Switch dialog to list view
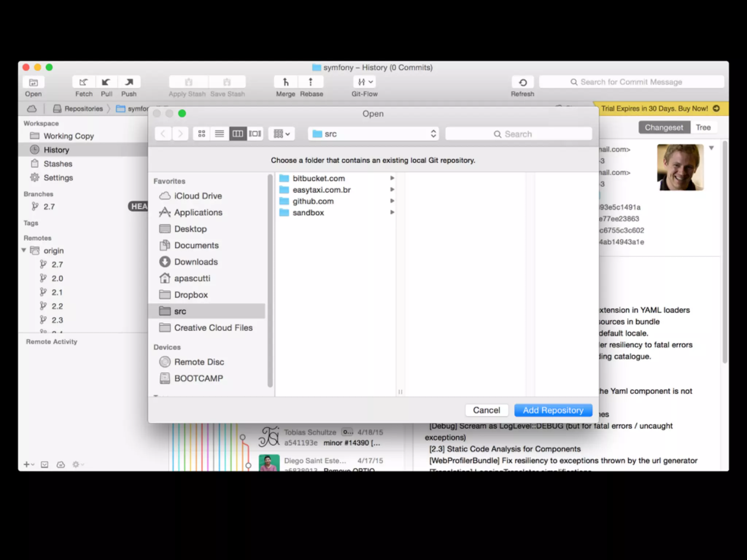 (x=220, y=134)
